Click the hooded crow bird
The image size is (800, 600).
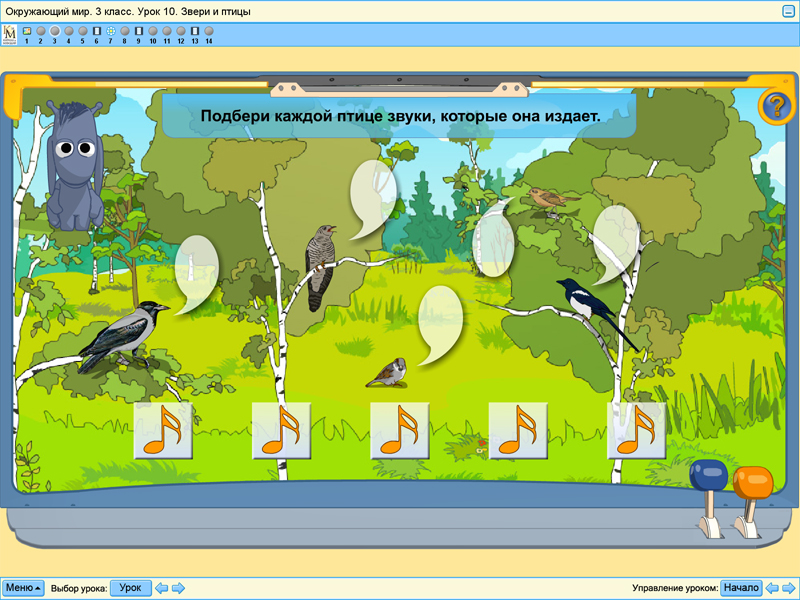click(x=123, y=336)
